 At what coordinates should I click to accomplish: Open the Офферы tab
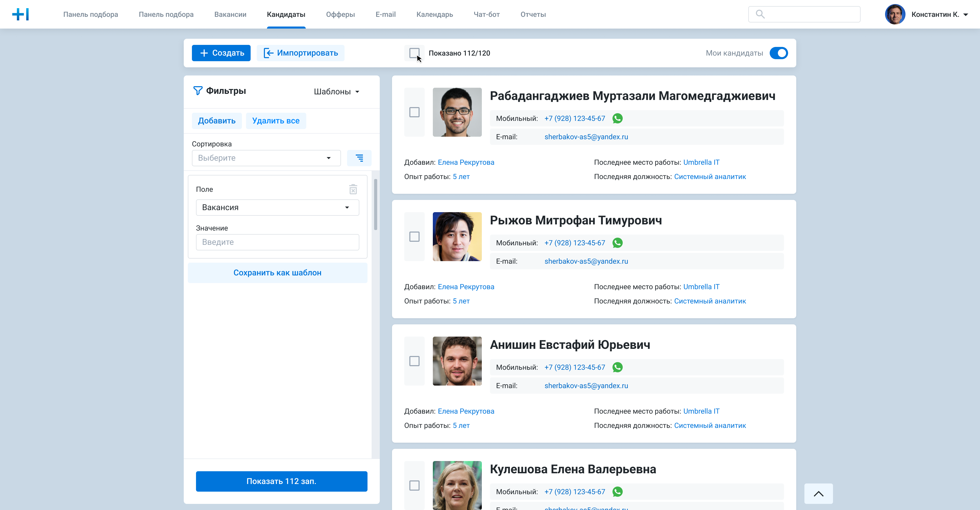[x=340, y=15]
